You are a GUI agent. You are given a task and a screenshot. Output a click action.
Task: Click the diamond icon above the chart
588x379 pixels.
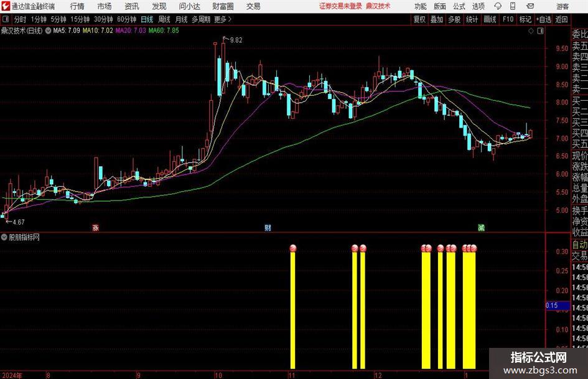click(531, 31)
